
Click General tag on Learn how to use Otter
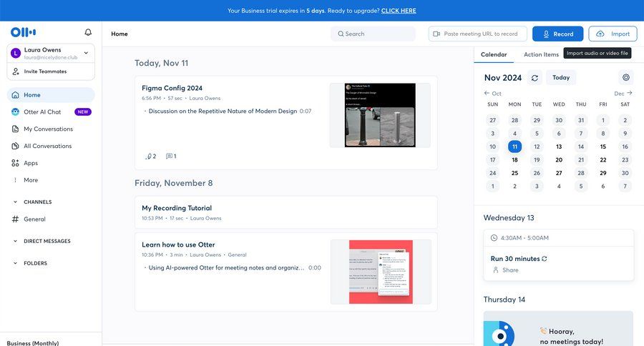[237, 254]
